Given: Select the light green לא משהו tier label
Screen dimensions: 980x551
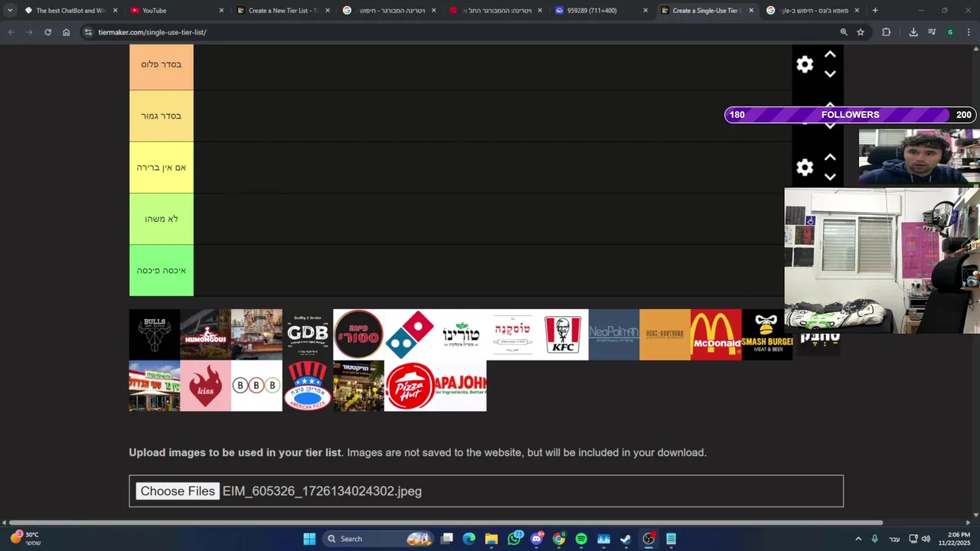Looking at the screenshot, I should coord(162,219).
